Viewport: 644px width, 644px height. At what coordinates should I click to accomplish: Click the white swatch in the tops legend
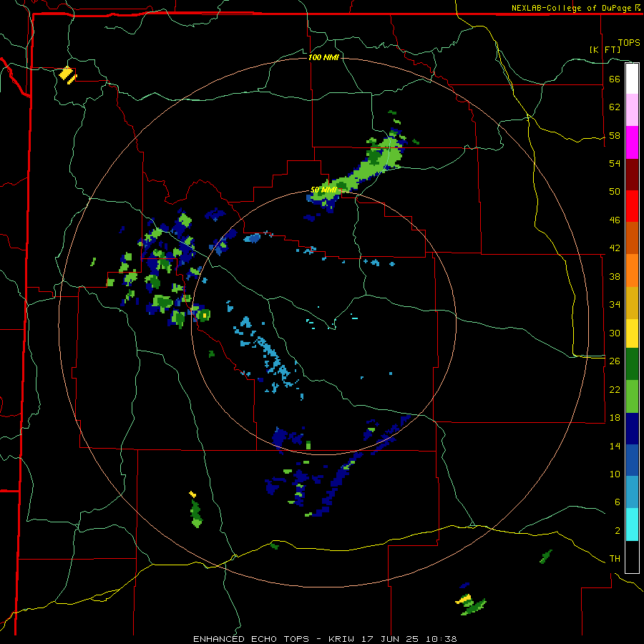(x=632, y=79)
